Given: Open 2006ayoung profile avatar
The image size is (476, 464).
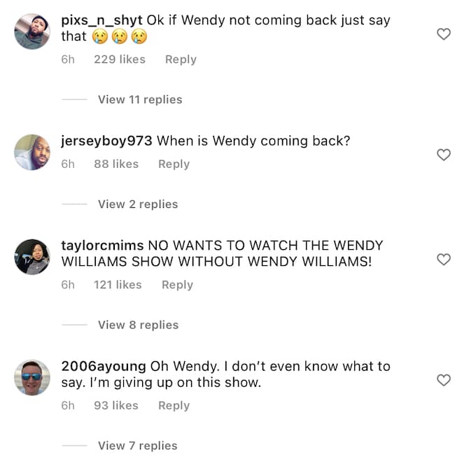Looking at the screenshot, I should pos(32,377).
